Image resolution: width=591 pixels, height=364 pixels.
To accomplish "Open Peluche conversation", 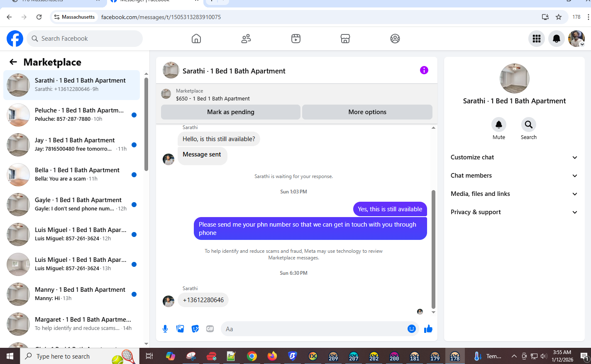I will click(72, 115).
